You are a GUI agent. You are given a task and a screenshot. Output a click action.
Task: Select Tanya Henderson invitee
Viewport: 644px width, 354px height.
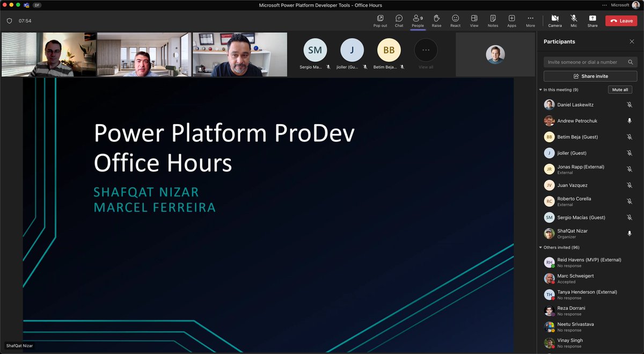pos(590,294)
